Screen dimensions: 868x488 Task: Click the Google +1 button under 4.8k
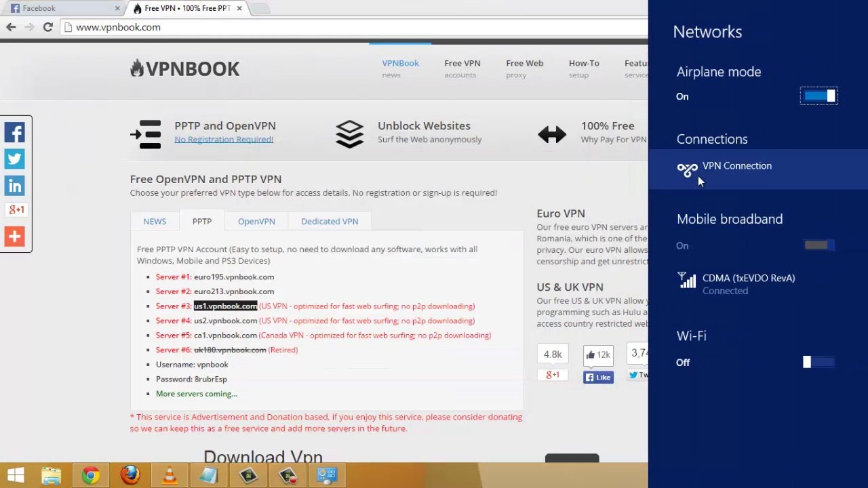click(553, 375)
